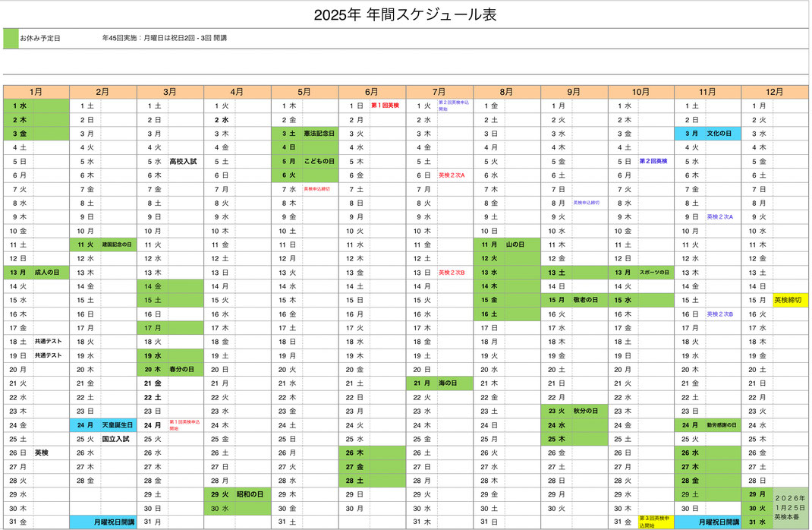Click the "建国記念の日" cell in February
Screen dimensions: 812x530
(117, 244)
